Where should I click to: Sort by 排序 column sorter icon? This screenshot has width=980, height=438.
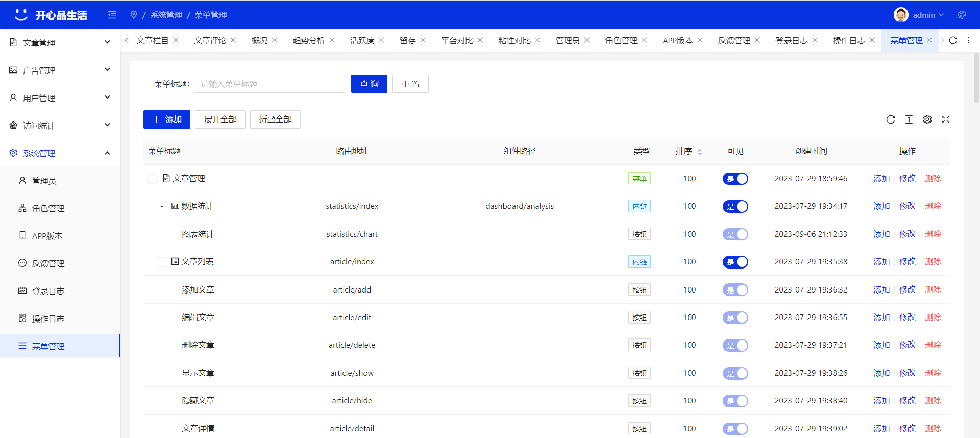coord(700,152)
